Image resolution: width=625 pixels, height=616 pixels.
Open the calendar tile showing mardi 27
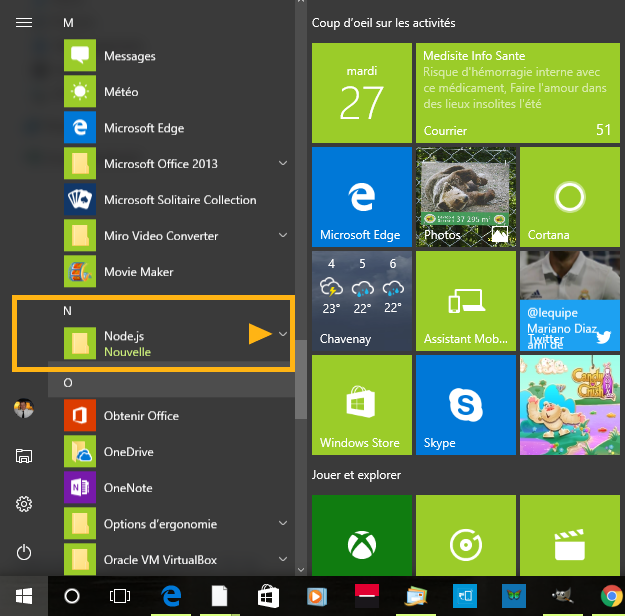362,92
